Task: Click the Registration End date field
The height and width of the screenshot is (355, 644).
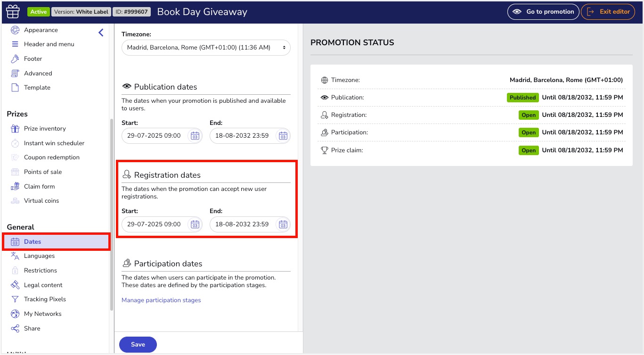Action: (242, 224)
